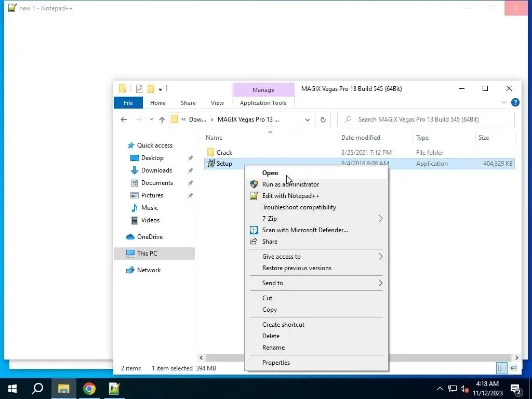Screen dimensions: 532x399
Task: Open the Windows Start menu
Action: pyautogui.click(x=12, y=389)
